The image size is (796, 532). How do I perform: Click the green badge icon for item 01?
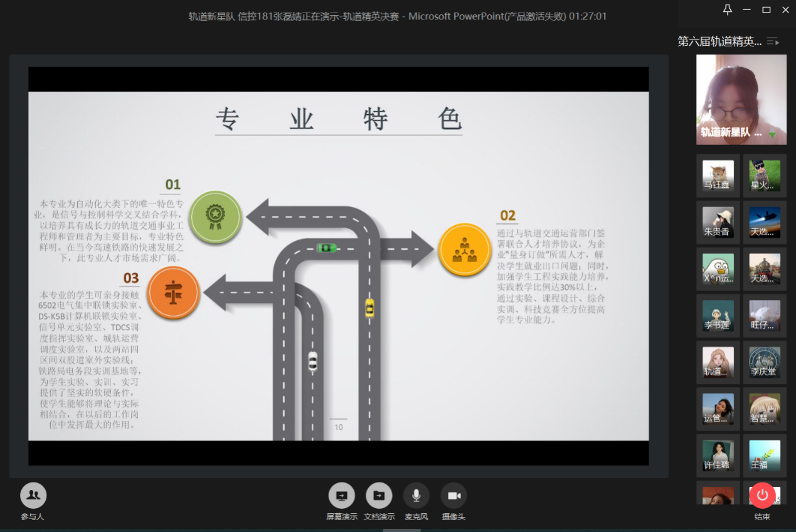215,217
